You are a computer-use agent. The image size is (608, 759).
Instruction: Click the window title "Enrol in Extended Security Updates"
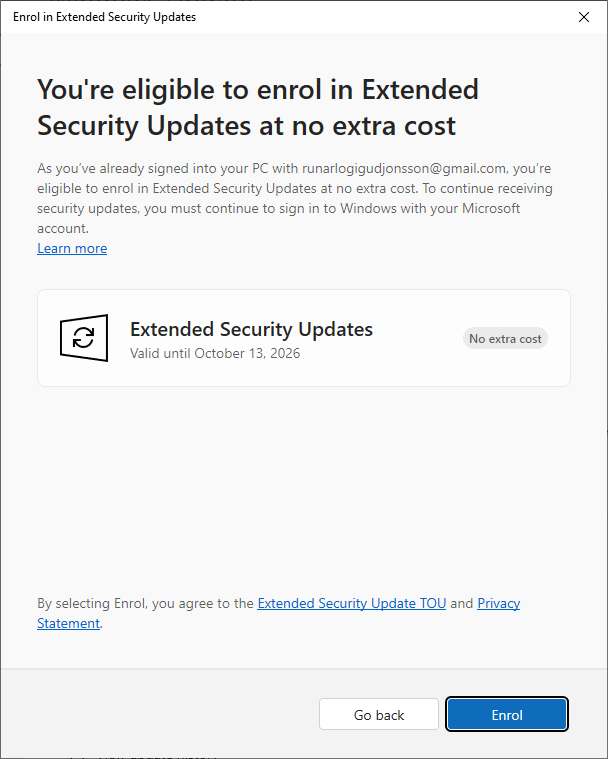tap(104, 17)
